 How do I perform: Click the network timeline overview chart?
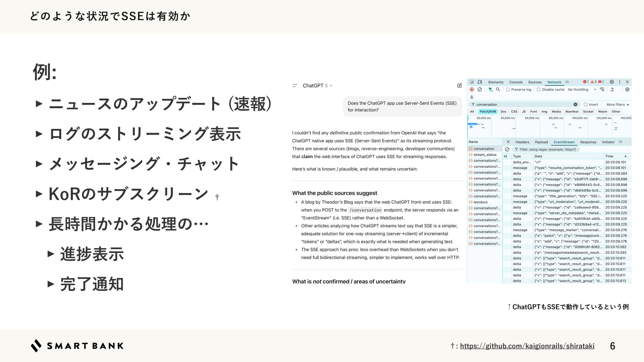tap(549, 126)
